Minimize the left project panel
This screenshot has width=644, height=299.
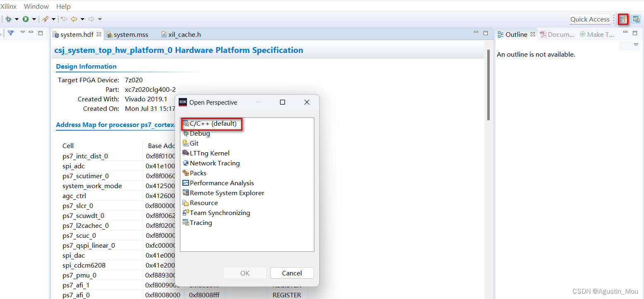tap(31, 32)
